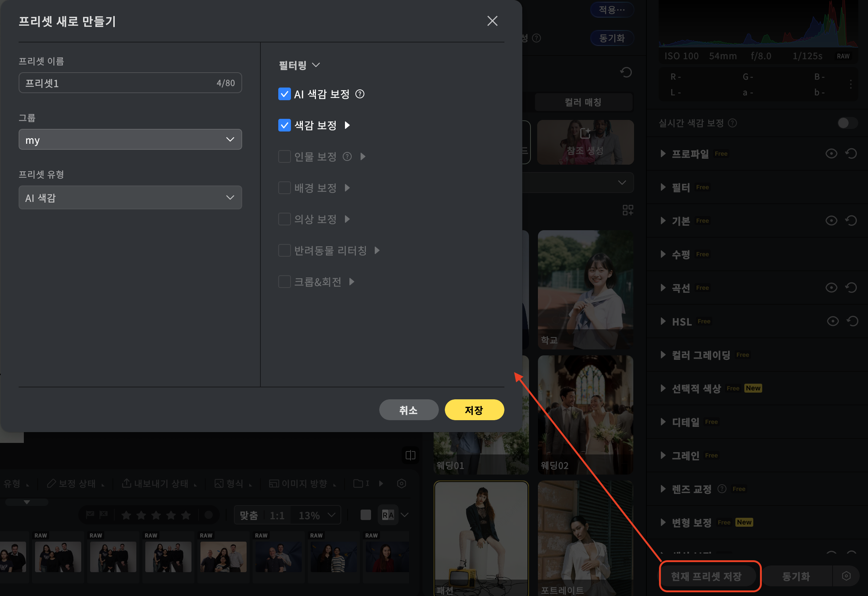This screenshot has height=596, width=868.
Task: Click the reset icon on the 프로파일 row
Action: [x=851, y=153]
